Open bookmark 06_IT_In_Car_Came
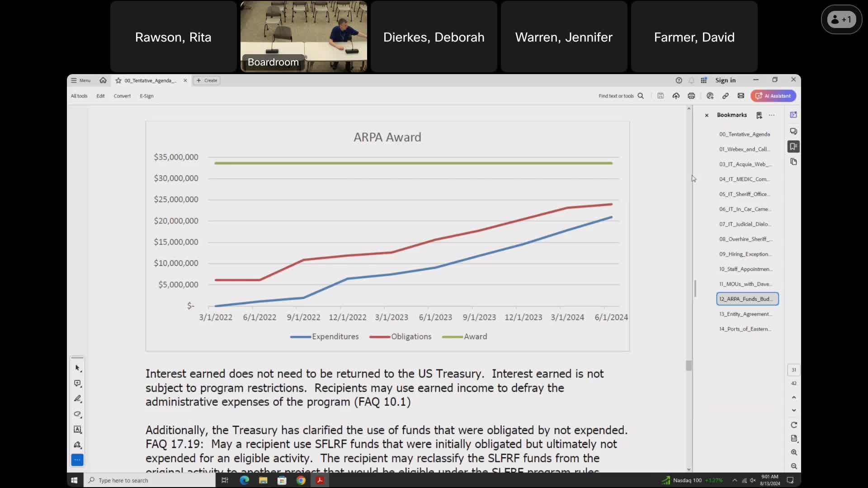The image size is (868, 488). coord(745,209)
